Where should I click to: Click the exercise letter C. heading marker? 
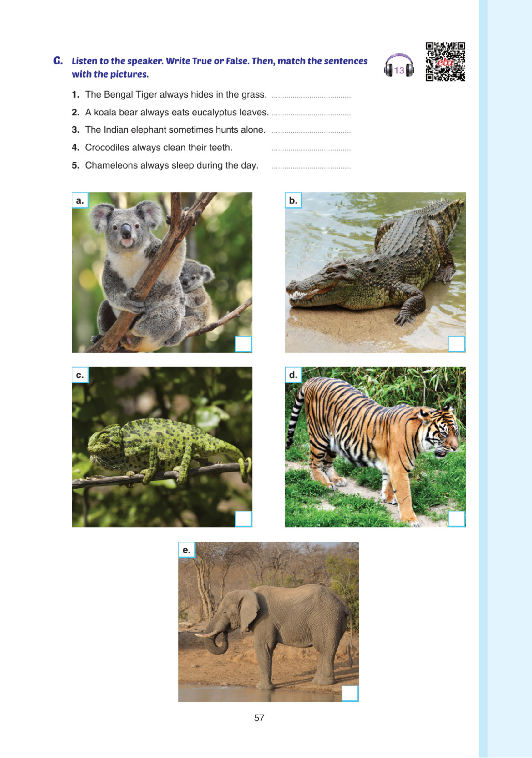[x=58, y=61]
